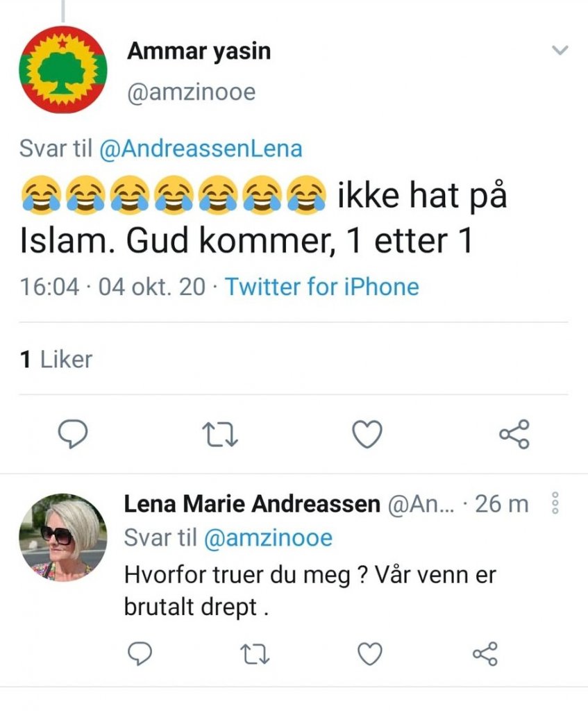Image resolution: width=588 pixels, height=711 pixels.
Task: Open main tweet options chevron
Action: [x=559, y=50]
